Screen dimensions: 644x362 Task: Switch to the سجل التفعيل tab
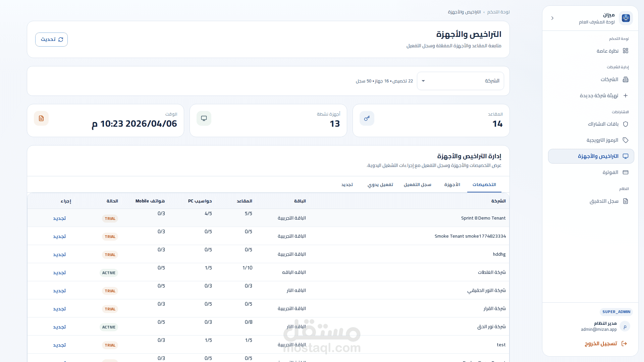click(417, 185)
